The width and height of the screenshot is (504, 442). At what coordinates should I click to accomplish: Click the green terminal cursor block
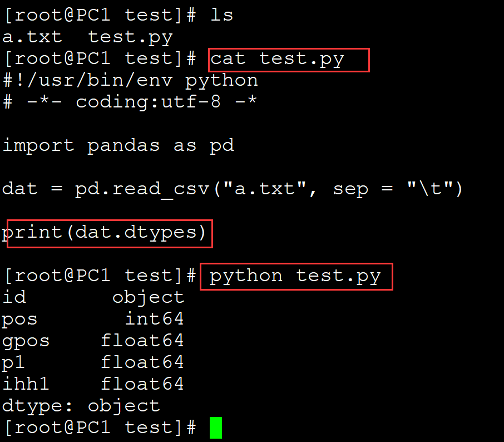(216, 428)
